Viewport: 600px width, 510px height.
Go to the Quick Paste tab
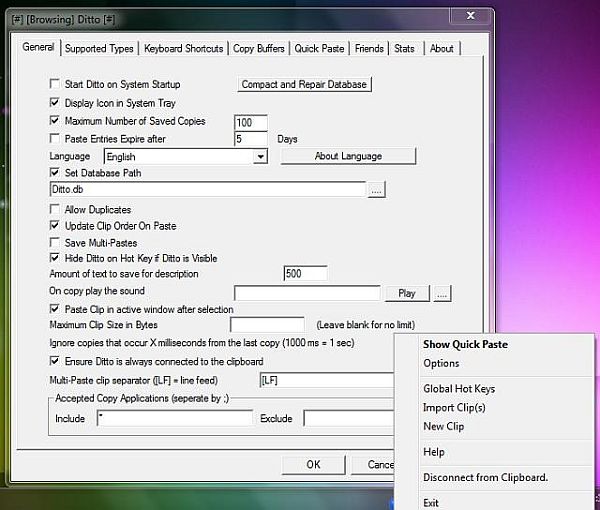click(x=319, y=48)
